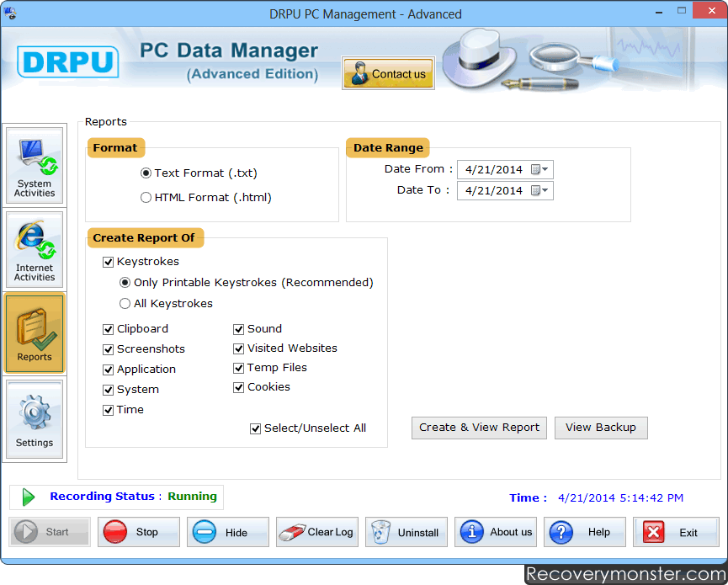Open About us info

click(496, 532)
